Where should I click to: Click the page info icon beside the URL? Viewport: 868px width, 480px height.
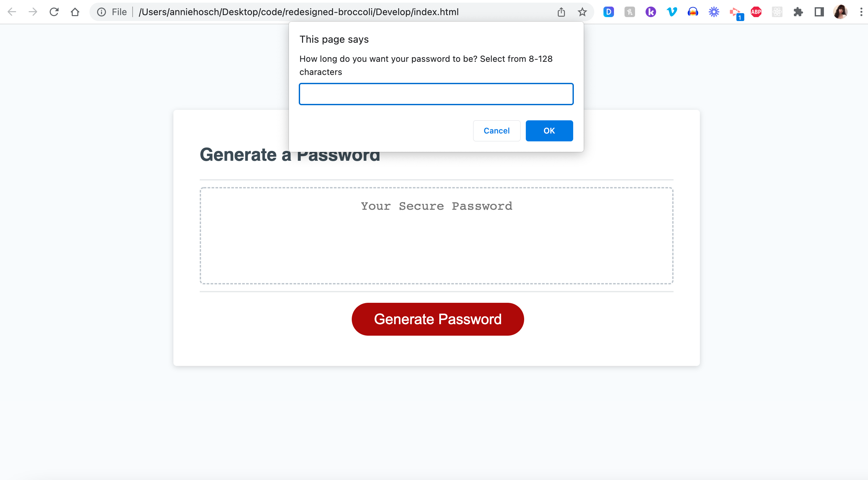pyautogui.click(x=101, y=12)
